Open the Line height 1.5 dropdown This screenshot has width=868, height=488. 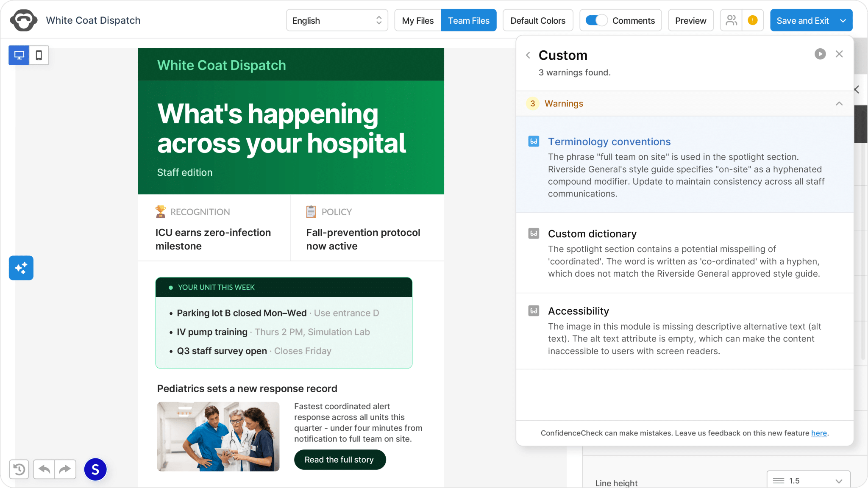coord(808,480)
